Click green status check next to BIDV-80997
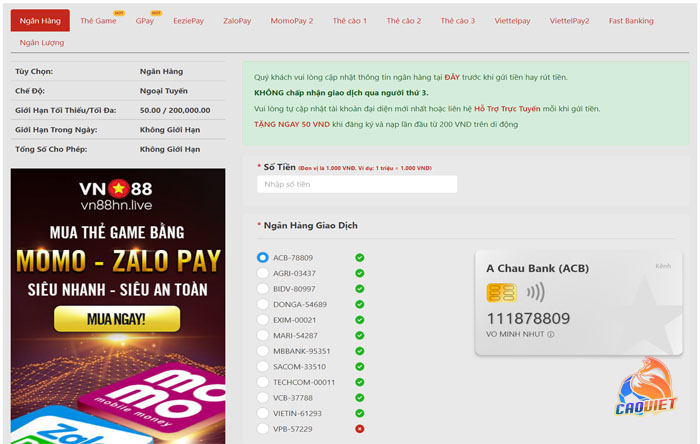The image size is (700, 444). [359, 289]
